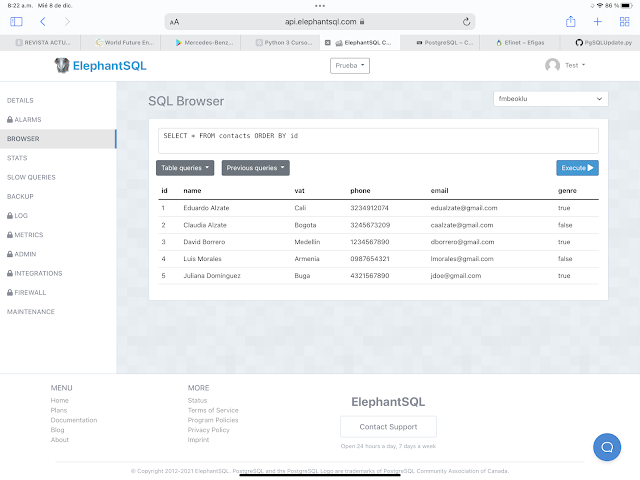The width and height of the screenshot is (640, 480).
Task: Open the Safari share sheet icon
Action: [571, 22]
